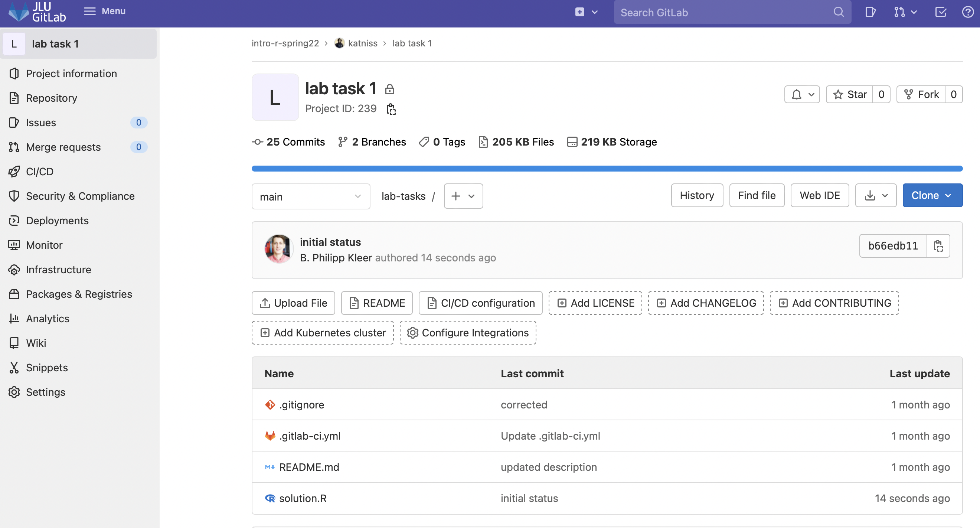The width and height of the screenshot is (980, 528).
Task: Open the Settings sidebar item
Action: pyautogui.click(x=46, y=392)
